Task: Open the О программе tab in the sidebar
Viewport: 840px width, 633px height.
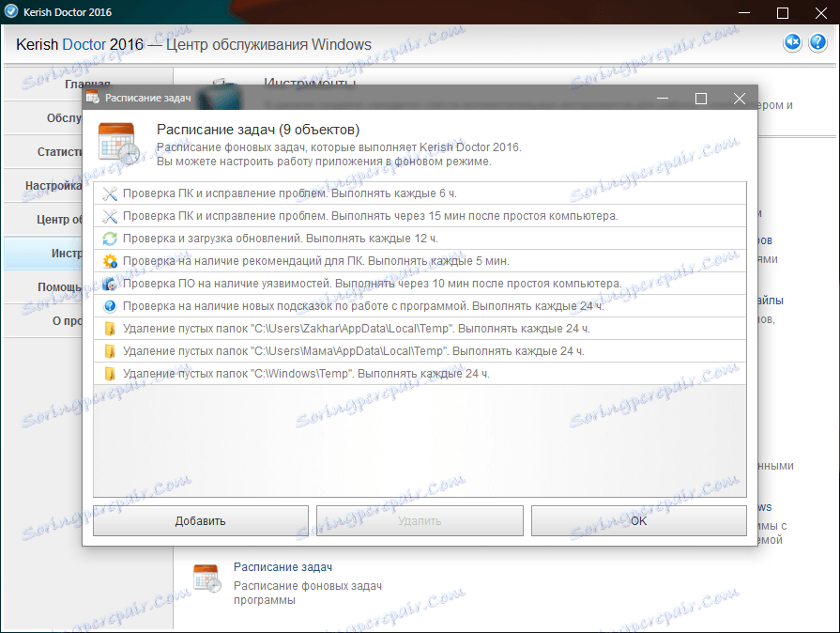Action: [43, 320]
